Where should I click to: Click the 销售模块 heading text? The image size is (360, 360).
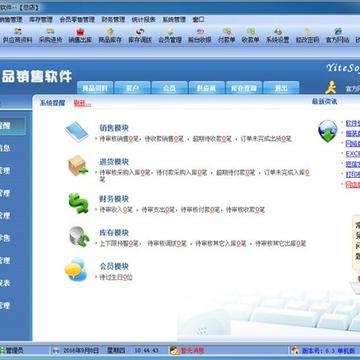(x=114, y=128)
